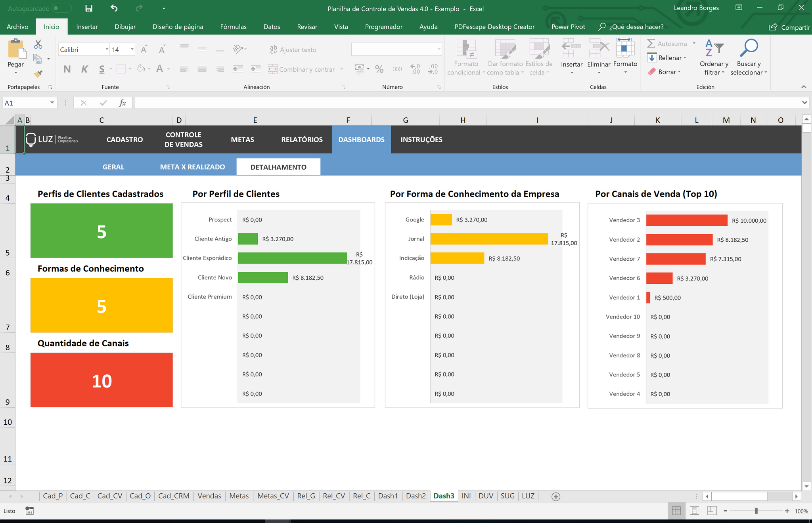Open the Calibri font name dropdown

107,50
